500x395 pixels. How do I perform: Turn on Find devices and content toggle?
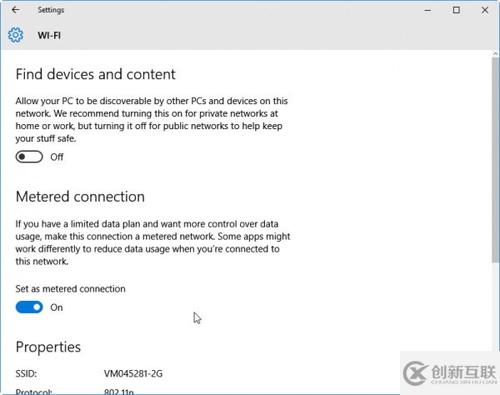[29, 157]
